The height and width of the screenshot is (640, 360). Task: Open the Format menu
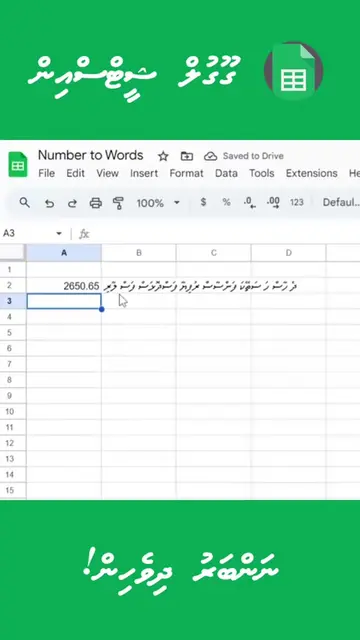coord(187,173)
